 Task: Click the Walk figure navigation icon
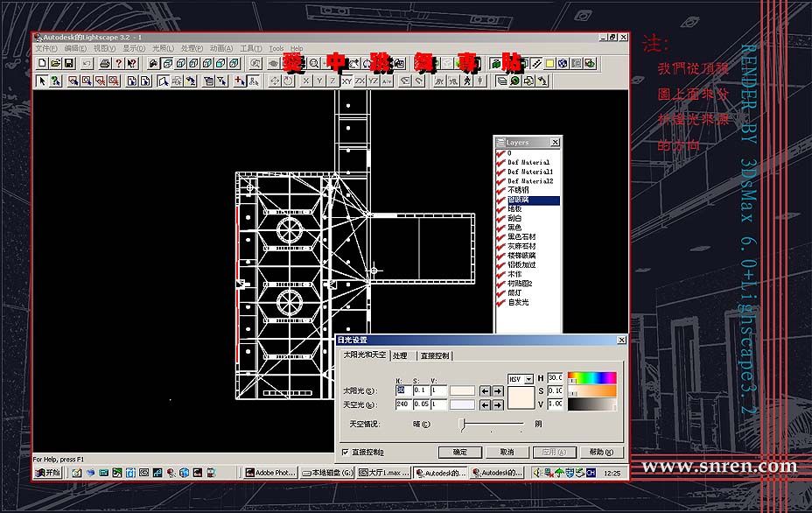pos(467,81)
